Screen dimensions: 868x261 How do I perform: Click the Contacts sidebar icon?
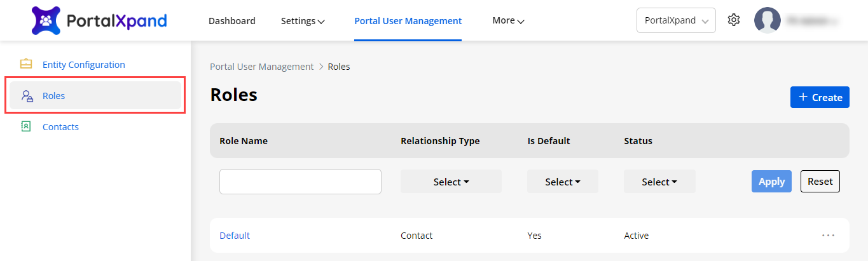[26, 126]
